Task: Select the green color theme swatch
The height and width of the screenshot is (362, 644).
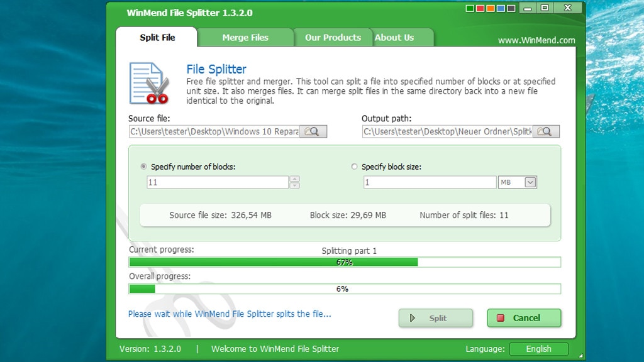Action: pyautogui.click(x=470, y=8)
